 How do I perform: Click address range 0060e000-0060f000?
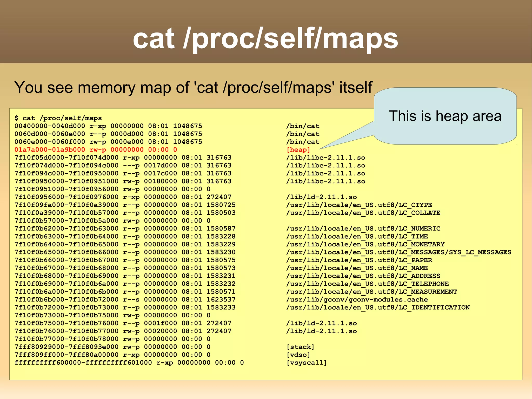(x=50, y=142)
